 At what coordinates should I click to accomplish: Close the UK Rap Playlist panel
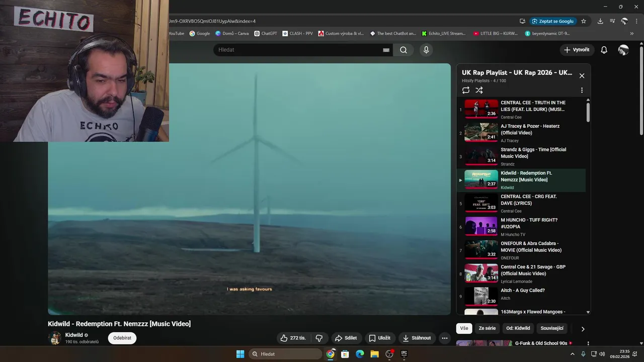coord(582,76)
